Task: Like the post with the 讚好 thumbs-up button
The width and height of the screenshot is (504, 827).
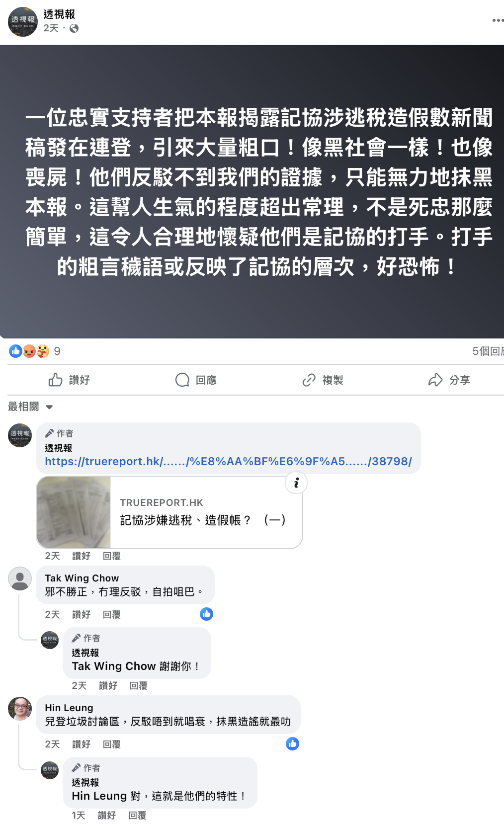Action: [69, 380]
